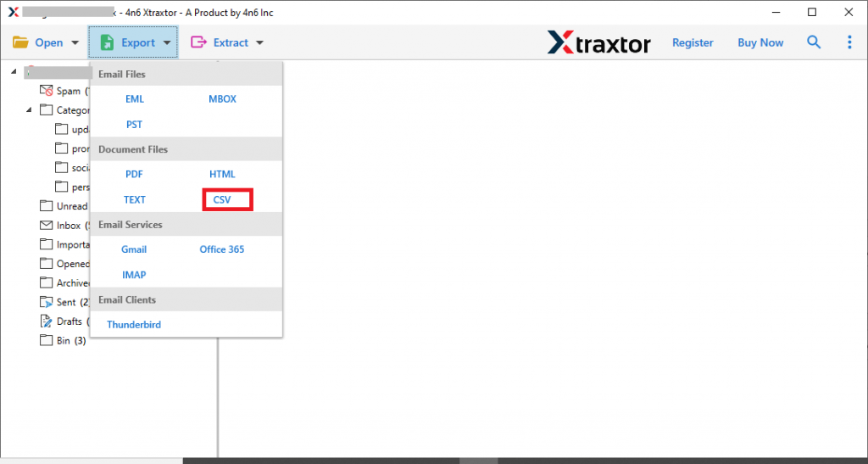
Task: Click the Extract button label
Action: tap(231, 42)
